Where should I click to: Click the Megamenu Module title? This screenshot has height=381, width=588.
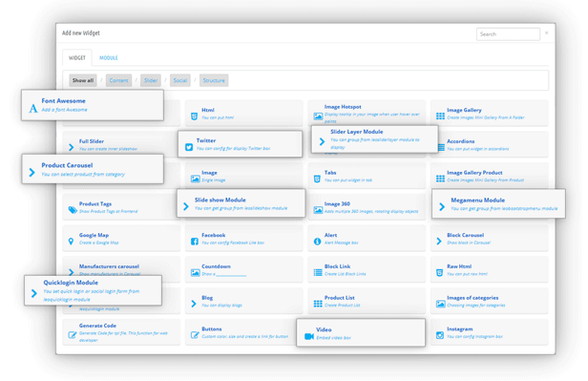tap(477, 200)
